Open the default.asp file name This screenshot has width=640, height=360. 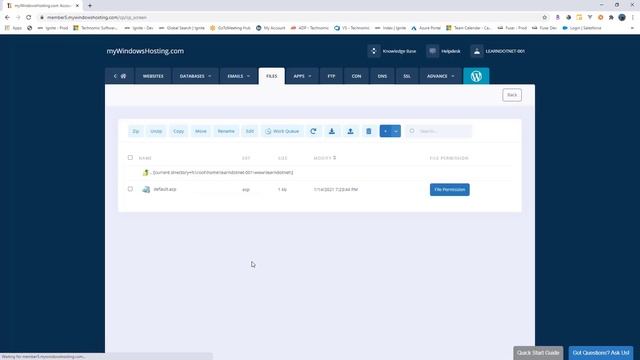[165, 189]
